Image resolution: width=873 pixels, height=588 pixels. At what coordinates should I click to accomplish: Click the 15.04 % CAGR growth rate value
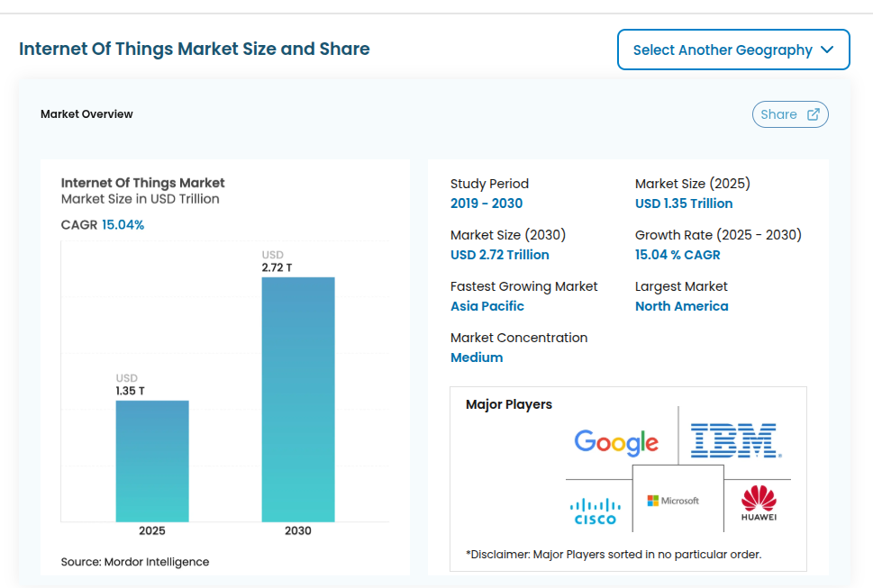[677, 255]
